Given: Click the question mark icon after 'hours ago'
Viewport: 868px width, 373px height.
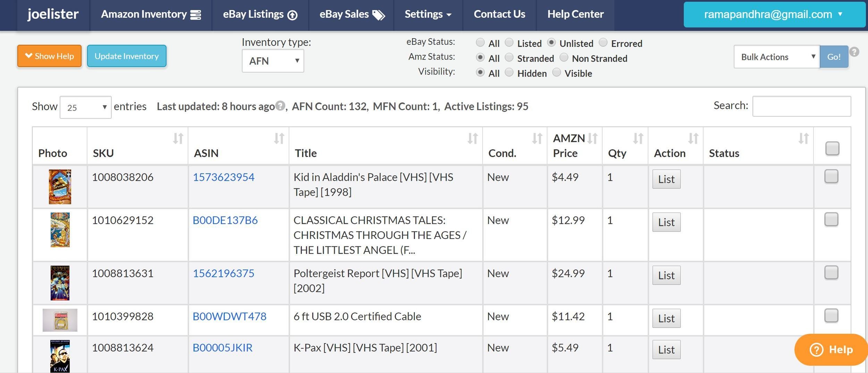Looking at the screenshot, I should [280, 105].
